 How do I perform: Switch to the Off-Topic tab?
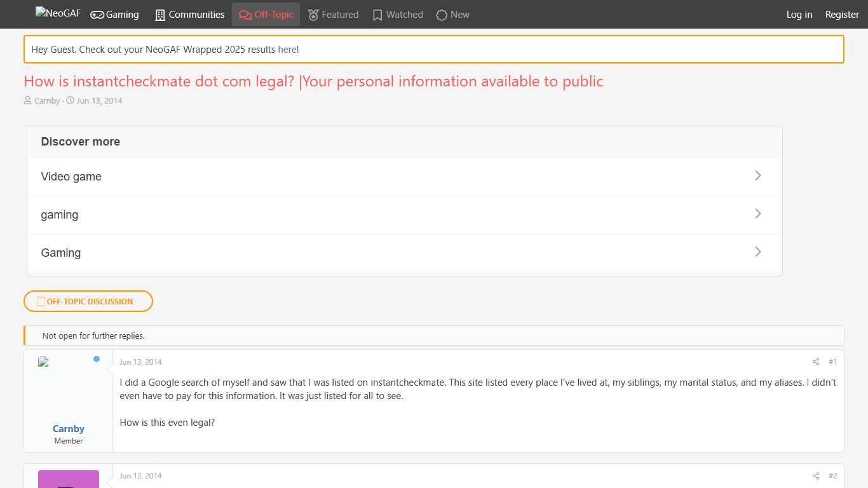tap(266, 14)
